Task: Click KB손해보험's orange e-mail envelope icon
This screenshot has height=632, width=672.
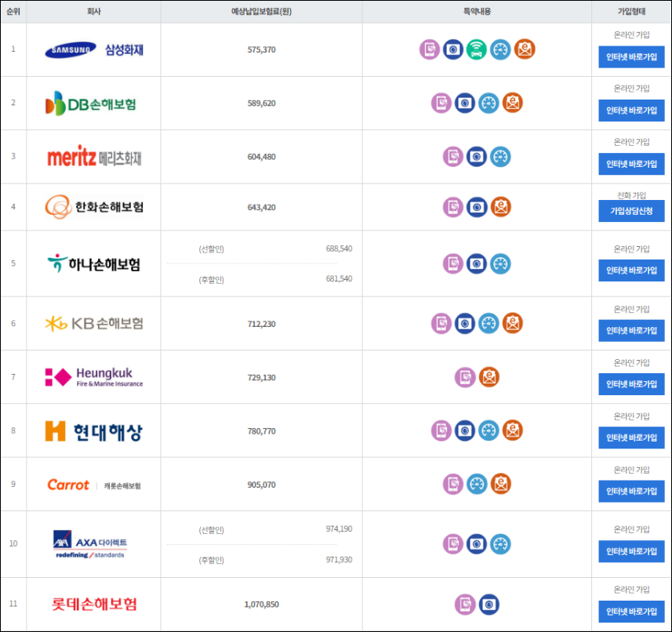Action: tap(513, 324)
